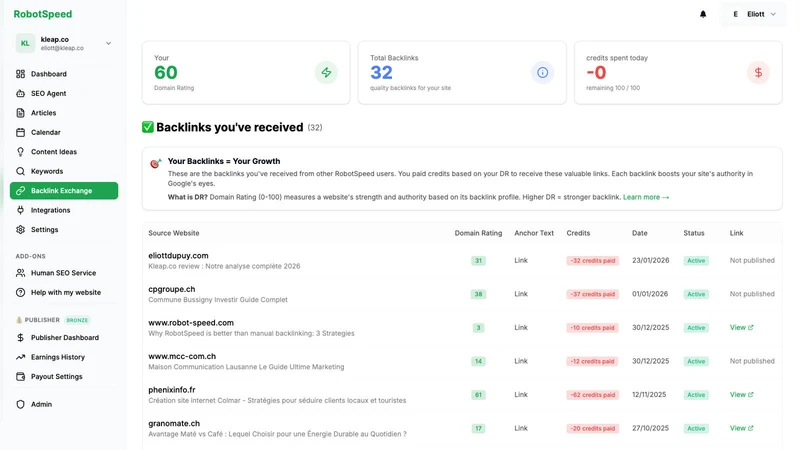
Task: Click the -10 credits paid badge
Action: (x=592, y=328)
